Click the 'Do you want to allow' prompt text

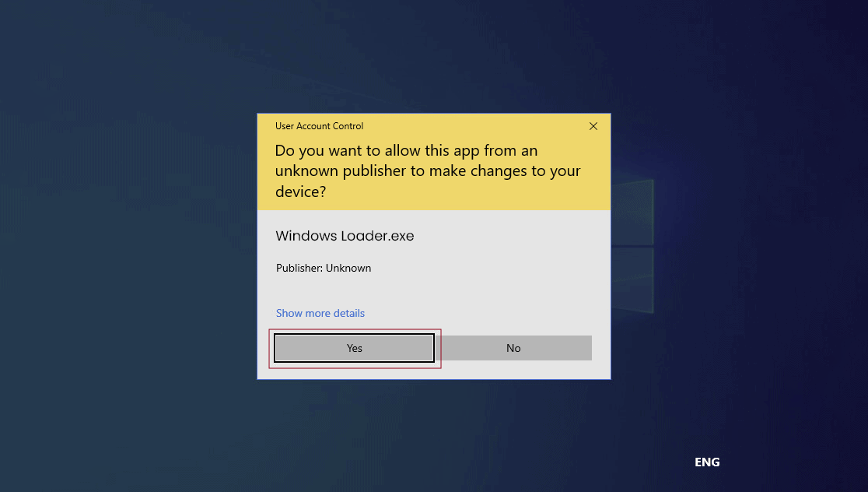(427, 170)
